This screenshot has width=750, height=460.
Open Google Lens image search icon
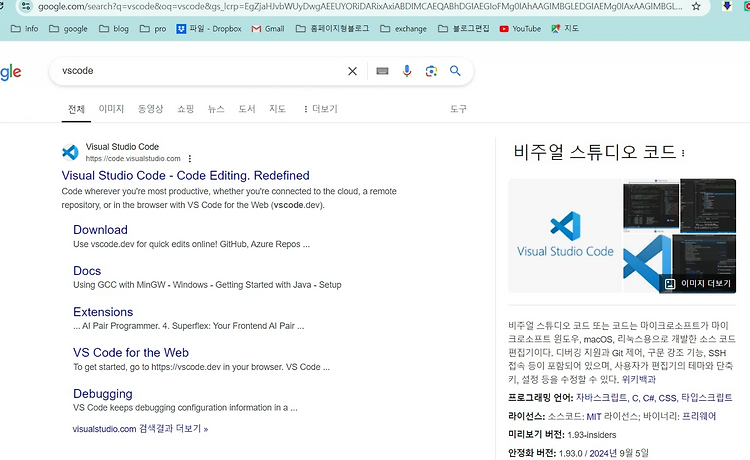(431, 71)
